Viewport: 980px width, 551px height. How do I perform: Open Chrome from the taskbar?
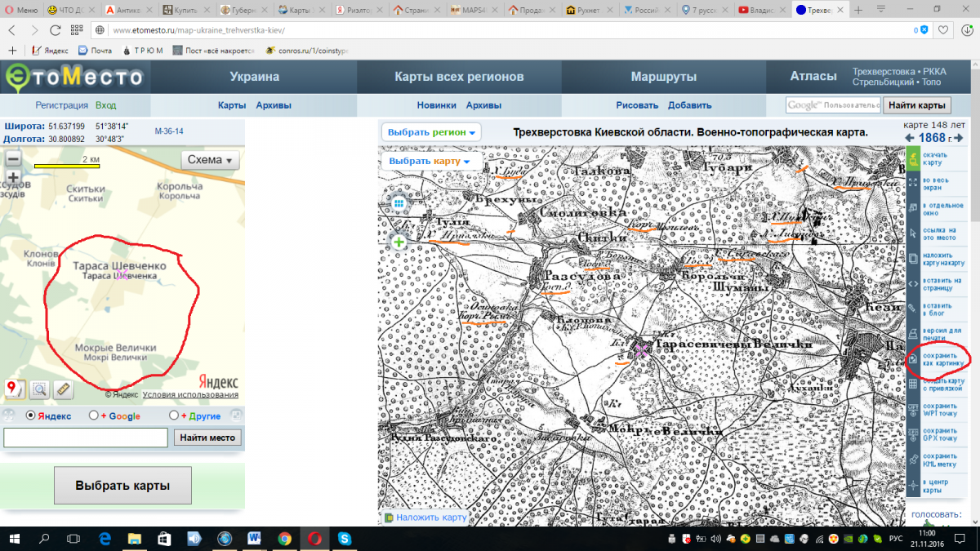[284, 539]
